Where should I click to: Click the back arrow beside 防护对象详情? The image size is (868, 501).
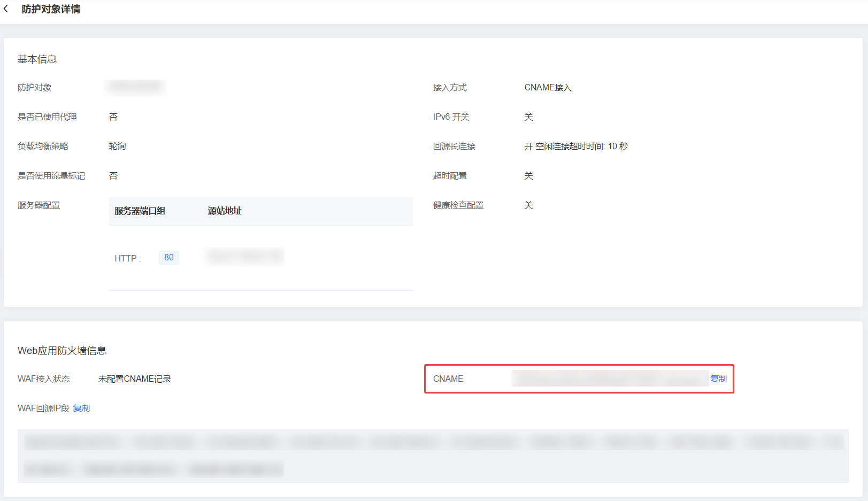[6, 9]
